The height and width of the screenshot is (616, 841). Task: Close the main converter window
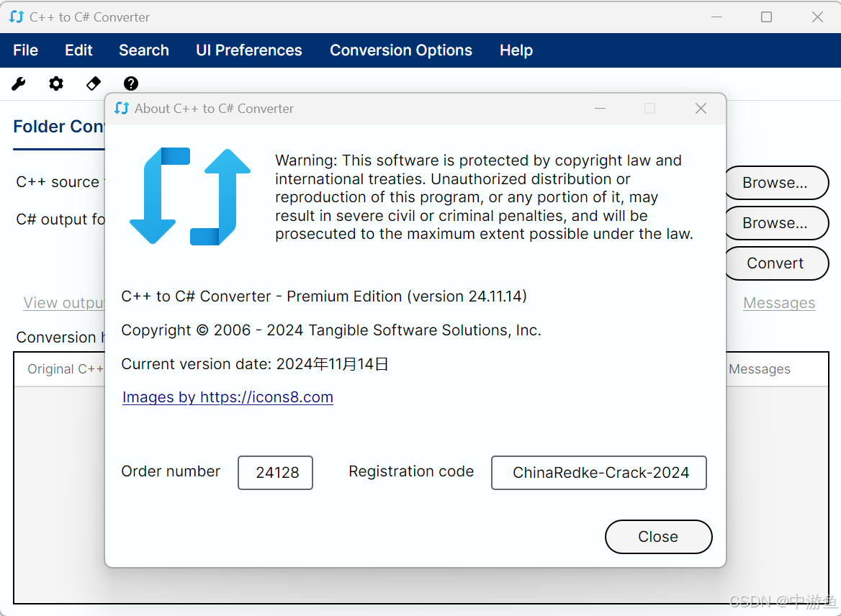[817, 17]
